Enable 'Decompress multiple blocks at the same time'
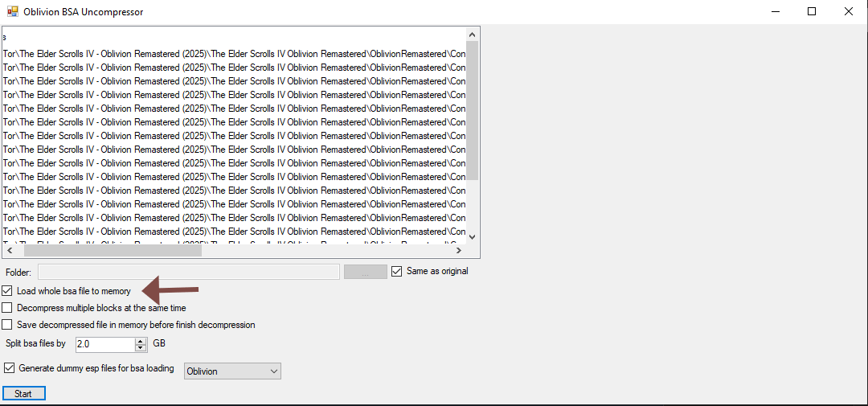This screenshot has height=406, width=868. tap(7, 307)
